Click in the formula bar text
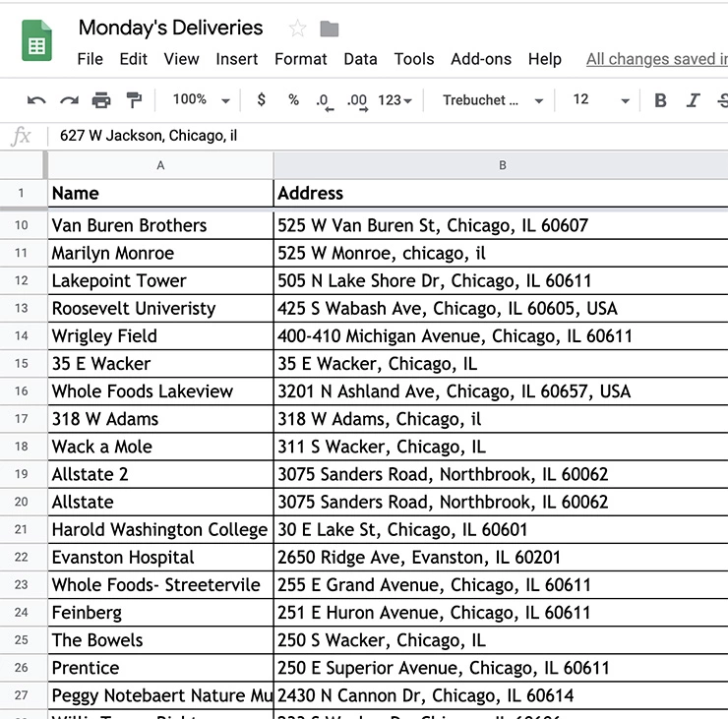 click(149, 136)
